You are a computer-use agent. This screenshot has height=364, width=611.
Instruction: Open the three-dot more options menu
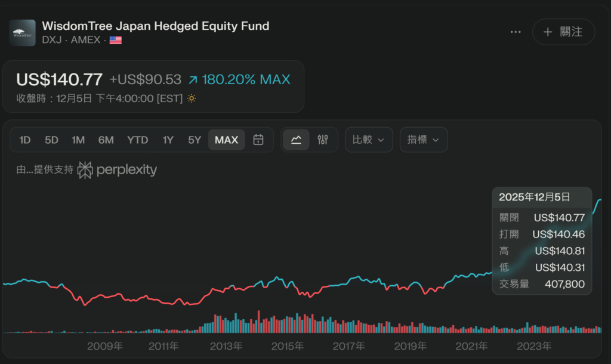[x=516, y=32]
